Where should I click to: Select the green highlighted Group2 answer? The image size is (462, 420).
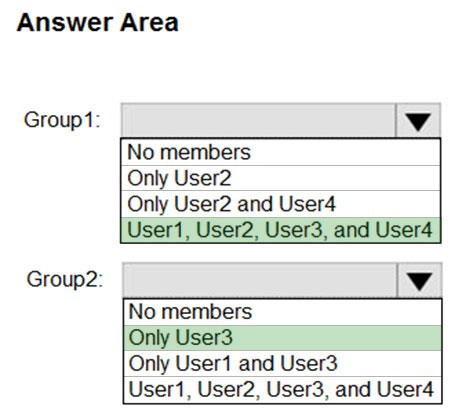[x=282, y=338]
